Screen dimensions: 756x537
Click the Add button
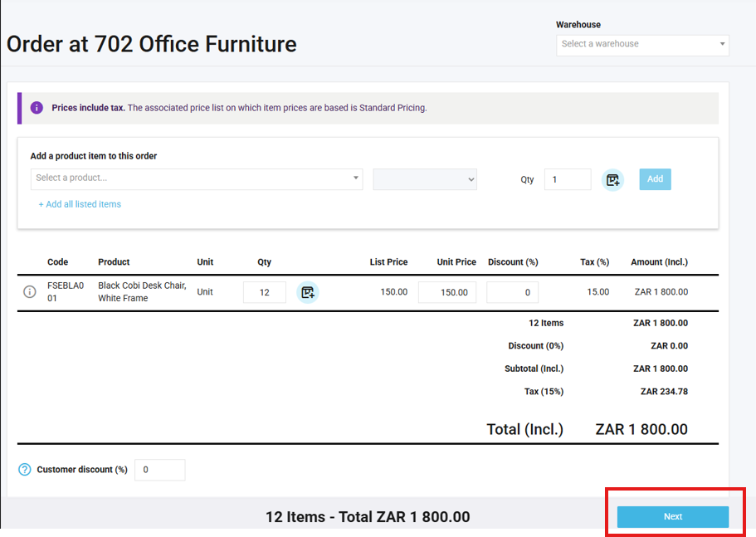655,179
